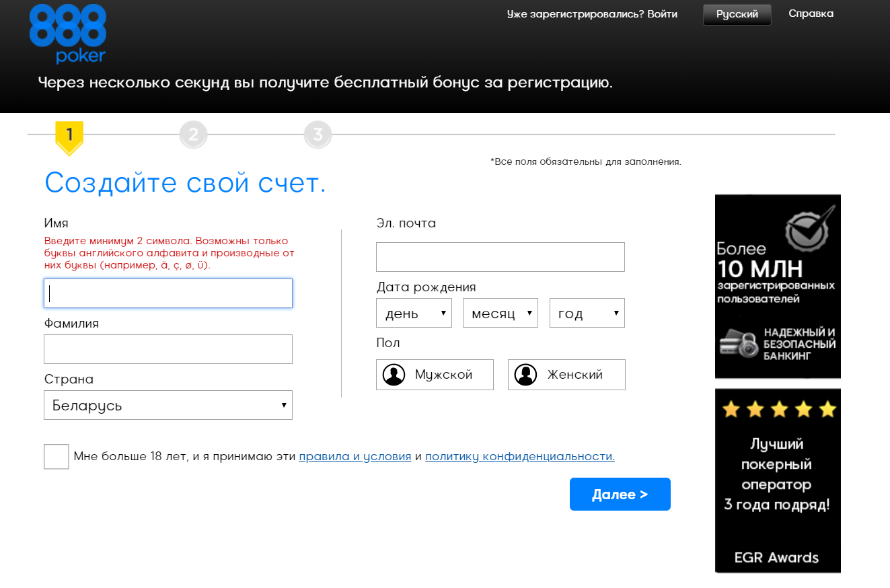Select step 1 yellow marker
890x588 pixels.
pos(69,138)
